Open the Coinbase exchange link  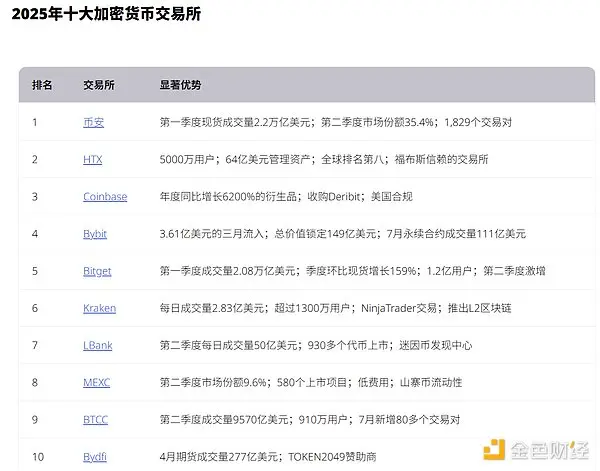point(105,197)
